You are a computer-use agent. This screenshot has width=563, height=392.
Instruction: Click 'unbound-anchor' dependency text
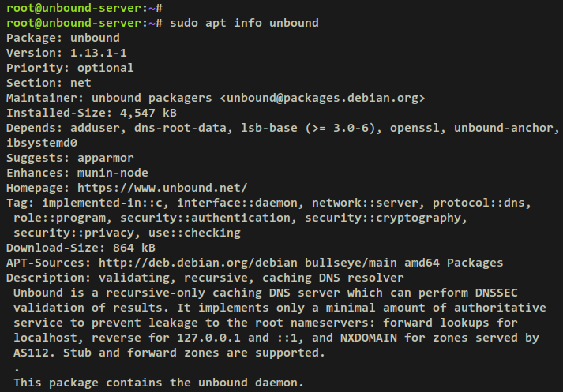coord(504,128)
